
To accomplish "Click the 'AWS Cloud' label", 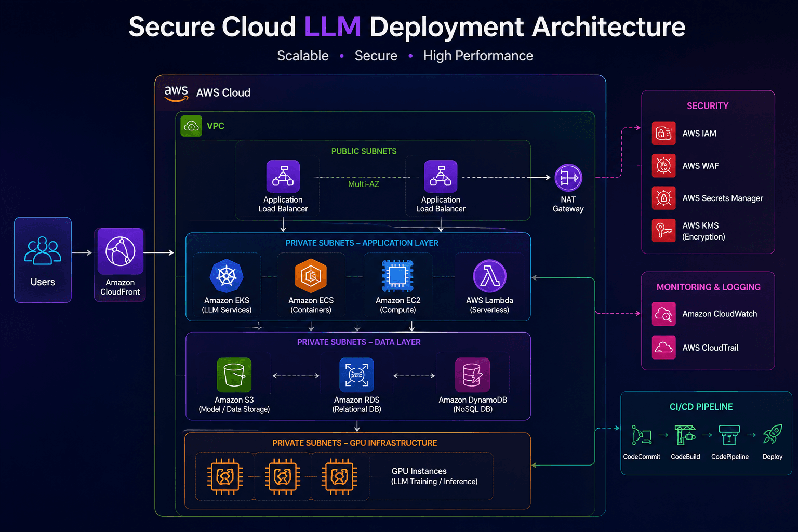I will point(223,93).
